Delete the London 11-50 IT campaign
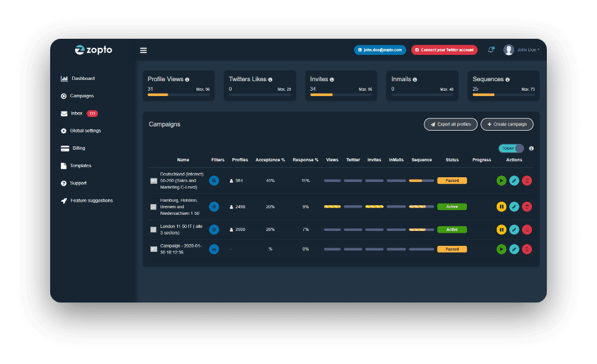 click(x=527, y=230)
